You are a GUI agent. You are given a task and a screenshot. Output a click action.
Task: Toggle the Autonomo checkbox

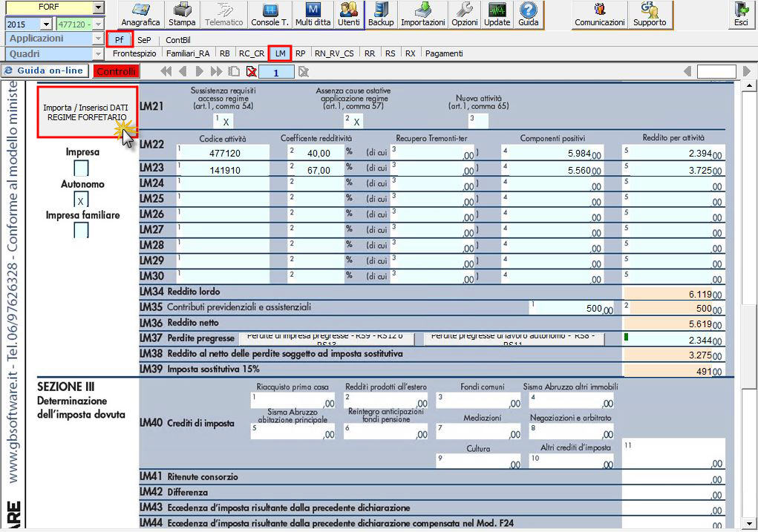(81, 200)
